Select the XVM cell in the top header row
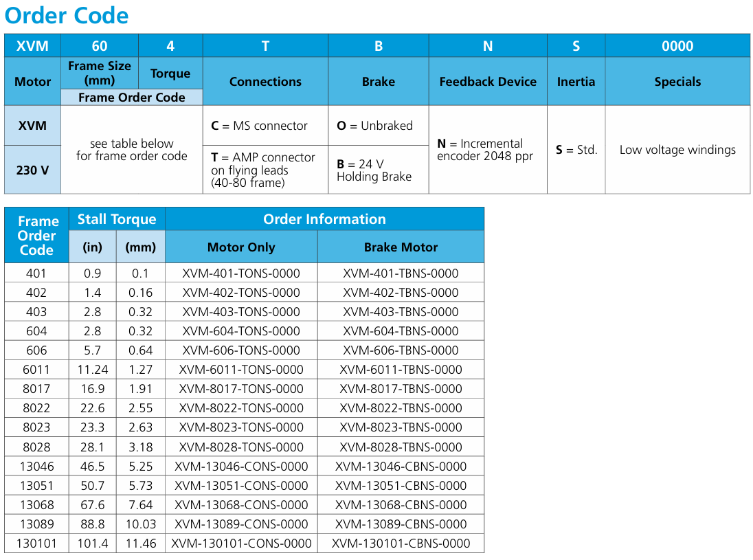Viewport: 753px width, 560px height. click(32, 45)
